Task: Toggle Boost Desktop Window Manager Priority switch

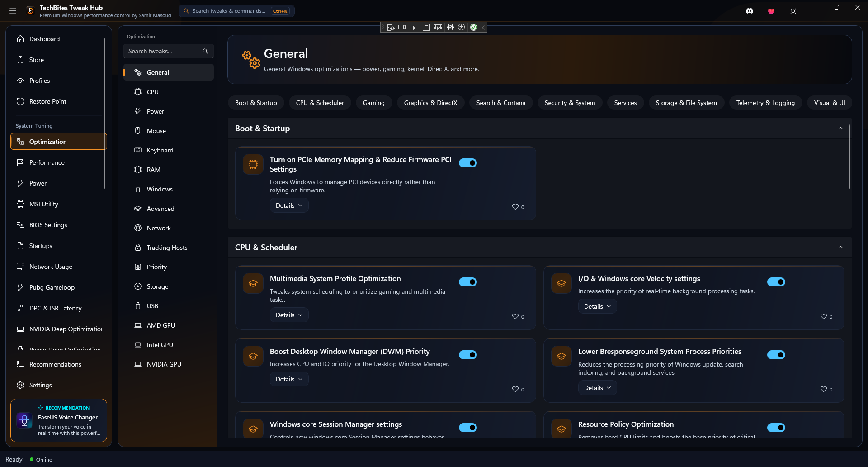Action: [468, 355]
